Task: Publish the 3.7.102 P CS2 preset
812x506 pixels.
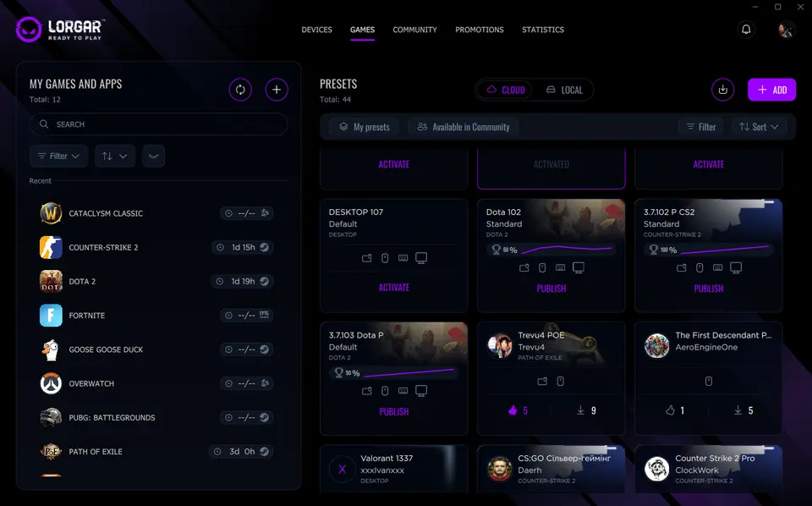Action: coord(709,289)
